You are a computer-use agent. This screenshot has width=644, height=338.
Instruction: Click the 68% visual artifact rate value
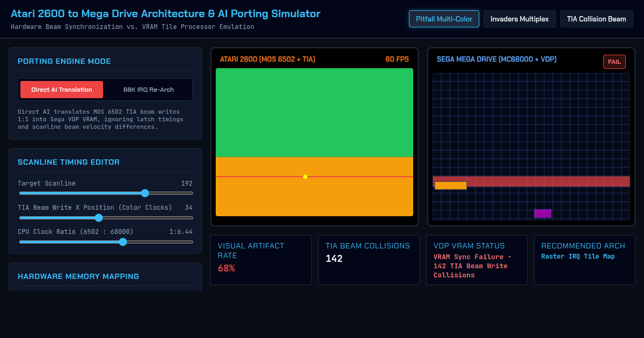point(226,268)
